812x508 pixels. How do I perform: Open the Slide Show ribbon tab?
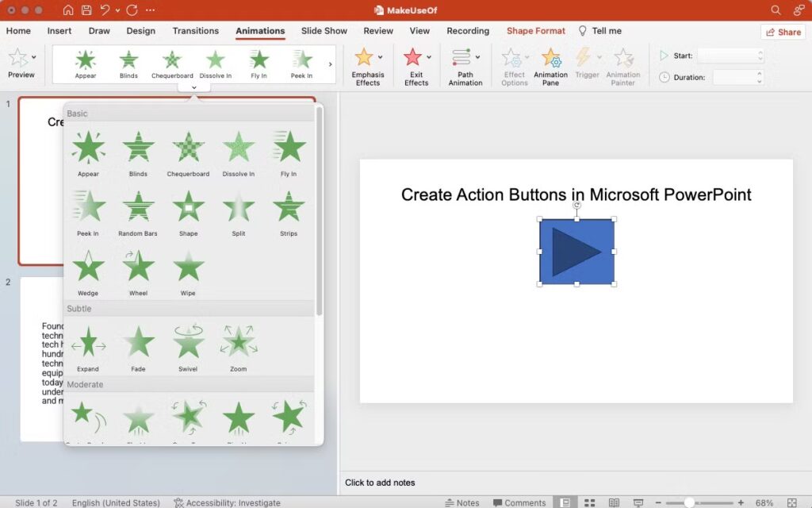coord(324,31)
